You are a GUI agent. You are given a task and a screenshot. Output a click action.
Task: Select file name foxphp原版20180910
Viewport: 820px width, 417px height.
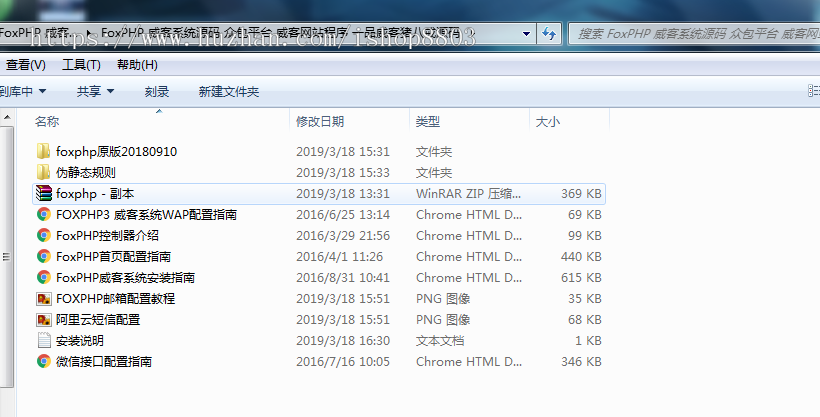point(117,152)
